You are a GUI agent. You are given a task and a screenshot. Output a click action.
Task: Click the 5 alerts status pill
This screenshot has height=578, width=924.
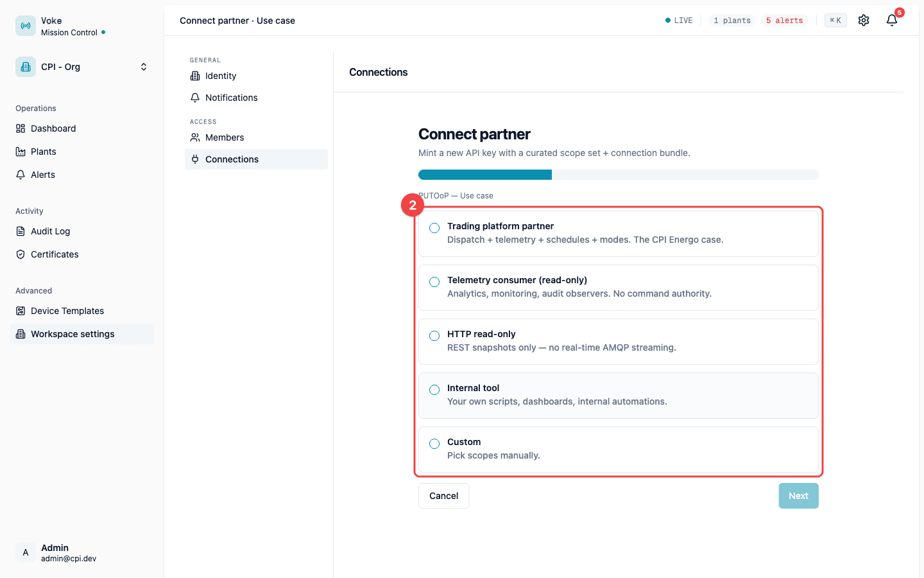pyautogui.click(x=784, y=21)
